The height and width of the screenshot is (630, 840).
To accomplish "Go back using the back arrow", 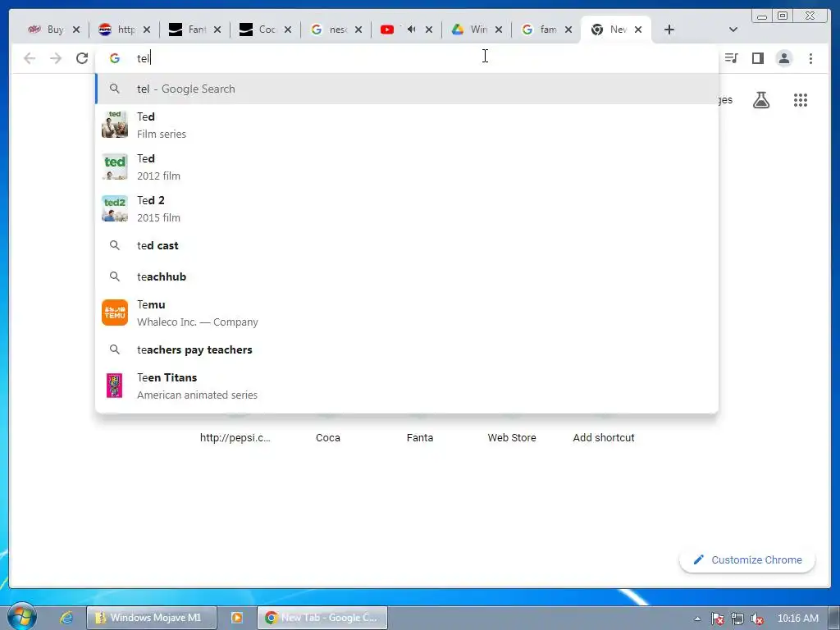I will (x=30, y=58).
